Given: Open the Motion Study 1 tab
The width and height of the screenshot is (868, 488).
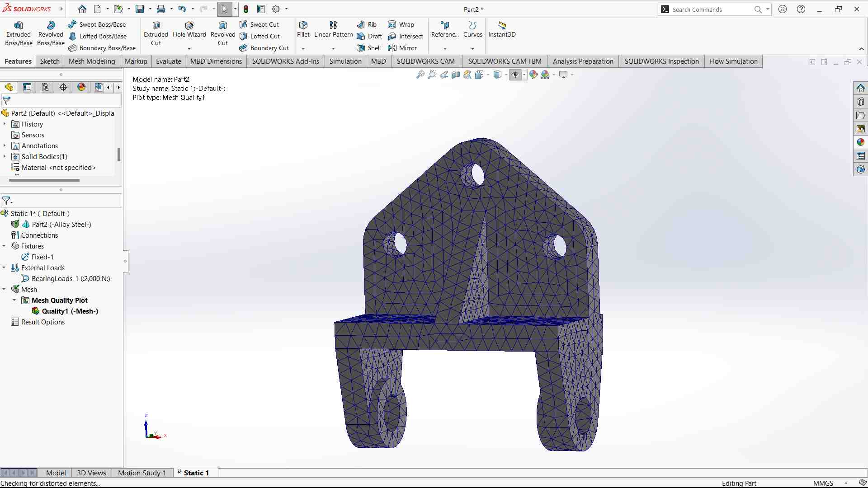Looking at the screenshot, I should click(x=142, y=473).
